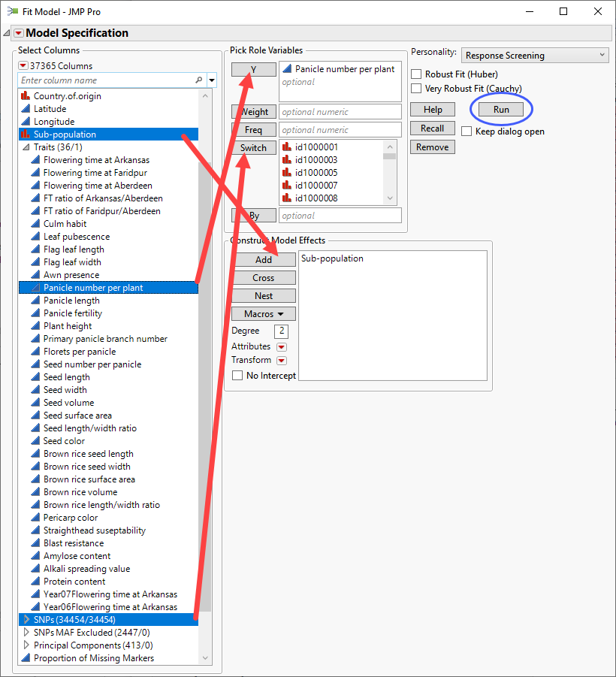This screenshot has height=677, width=616.
Task: Toggle Keep dialog open checkbox
Action: pos(467,131)
